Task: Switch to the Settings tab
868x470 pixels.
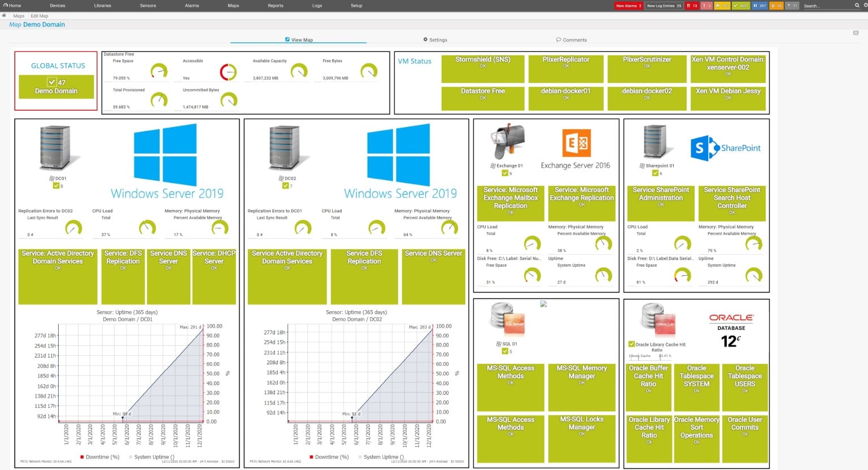Action: click(x=435, y=40)
